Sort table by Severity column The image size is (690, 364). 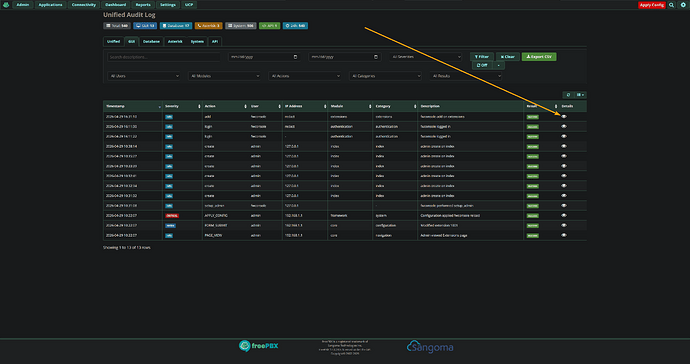point(182,106)
